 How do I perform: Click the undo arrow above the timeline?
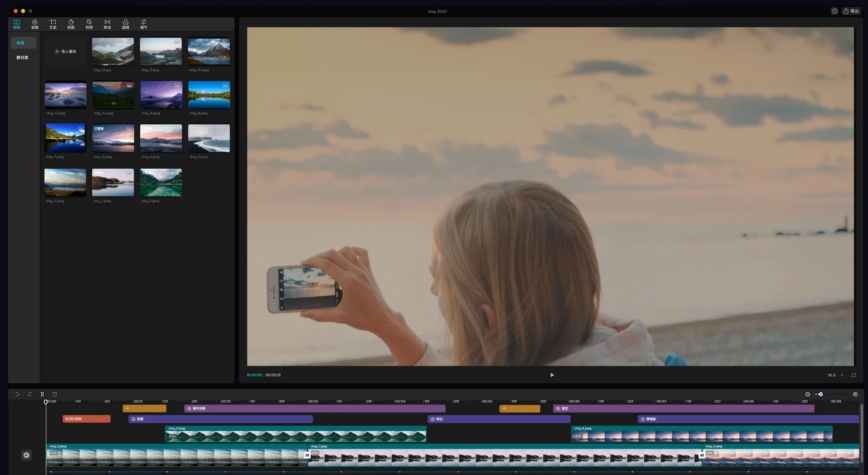pyautogui.click(x=18, y=393)
